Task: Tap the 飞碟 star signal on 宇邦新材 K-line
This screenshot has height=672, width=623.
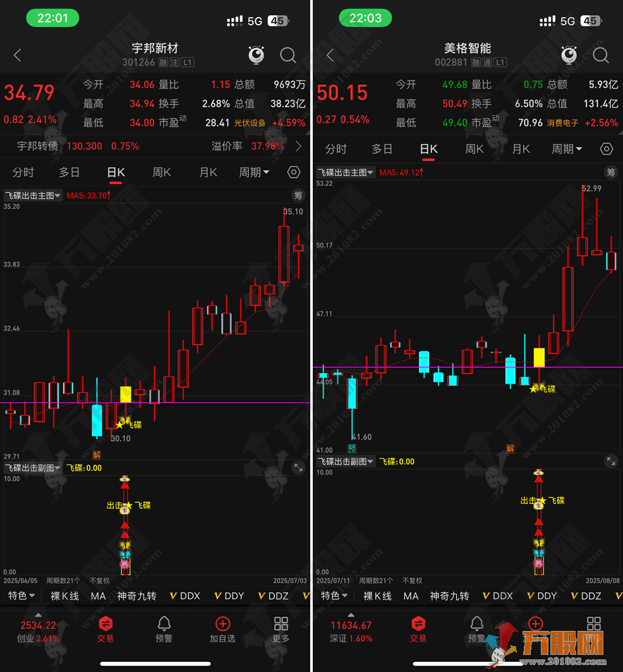Action: tap(128, 424)
